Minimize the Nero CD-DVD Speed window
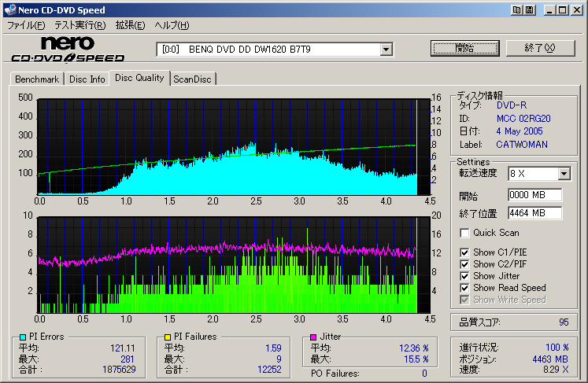The height and width of the screenshot is (383, 588). (549, 10)
